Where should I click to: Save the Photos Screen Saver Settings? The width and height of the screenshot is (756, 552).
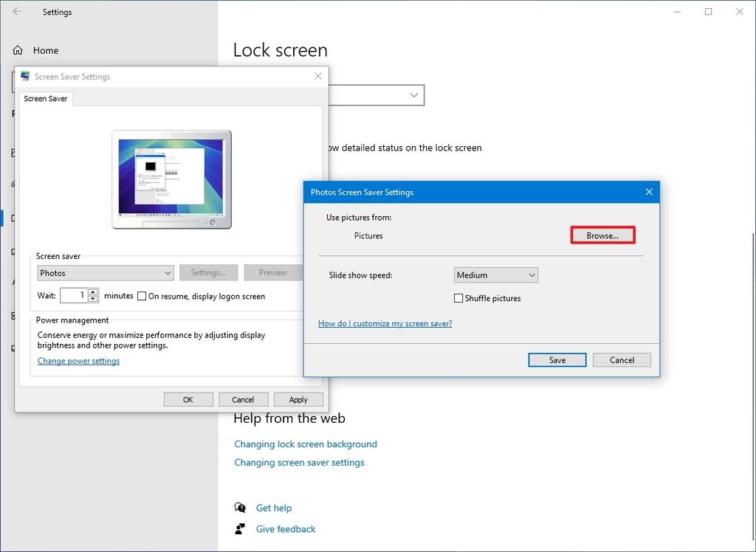pyautogui.click(x=557, y=359)
